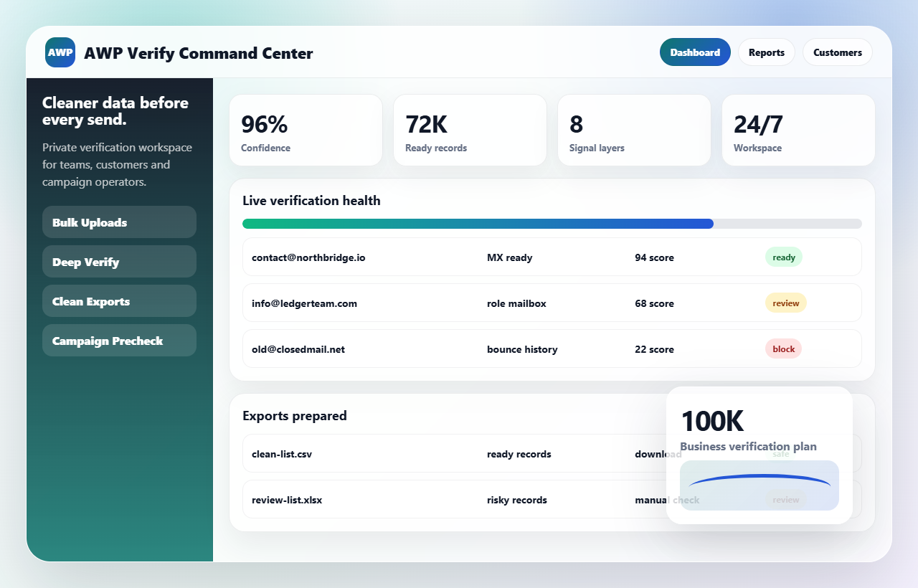
Task: Click the Exports prepared heading
Action: click(295, 416)
